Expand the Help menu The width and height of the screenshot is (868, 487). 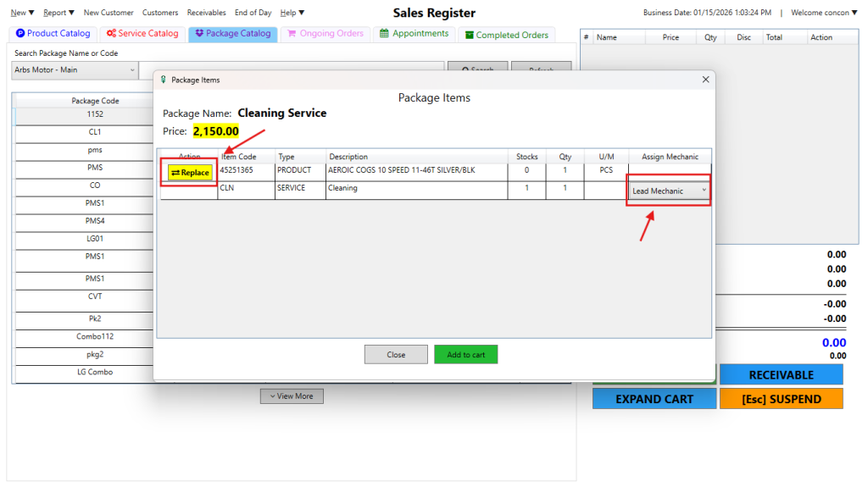292,13
